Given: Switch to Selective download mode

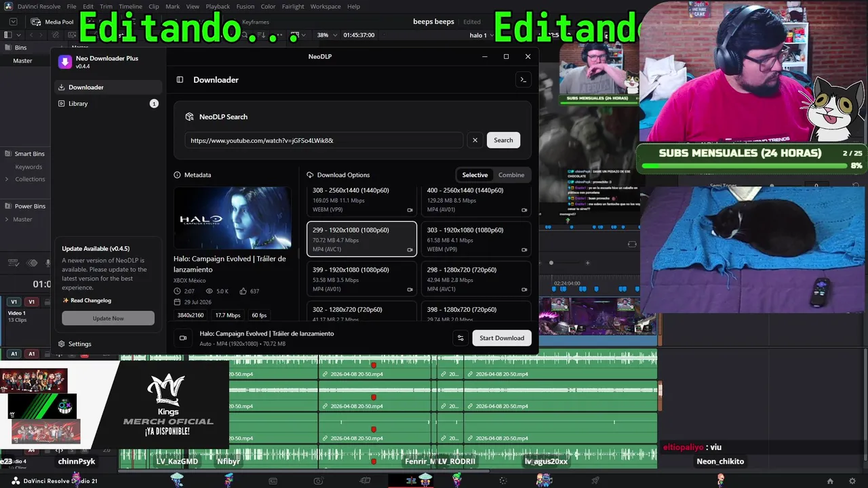Looking at the screenshot, I should pos(475,175).
